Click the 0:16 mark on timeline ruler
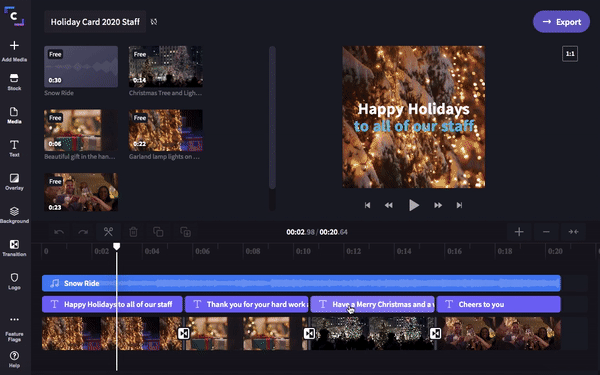600x375 pixels. (454, 251)
